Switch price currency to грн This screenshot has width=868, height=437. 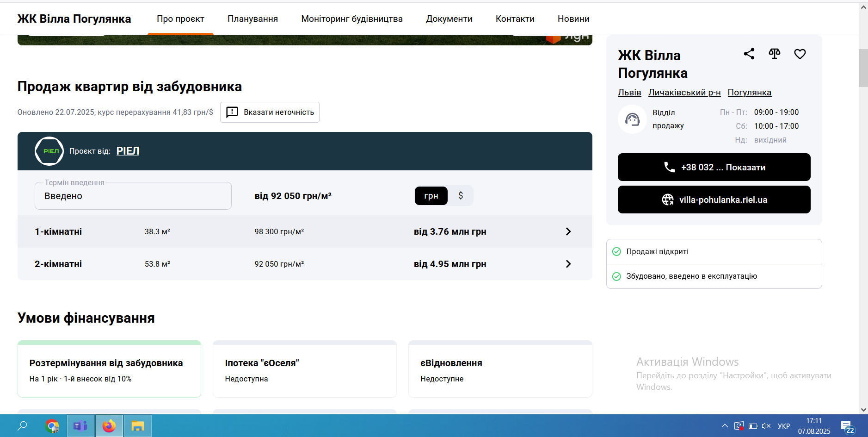coord(431,196)
